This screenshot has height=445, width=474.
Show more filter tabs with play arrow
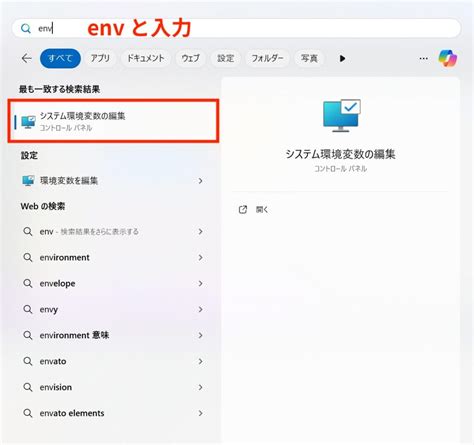click(342, 59)
